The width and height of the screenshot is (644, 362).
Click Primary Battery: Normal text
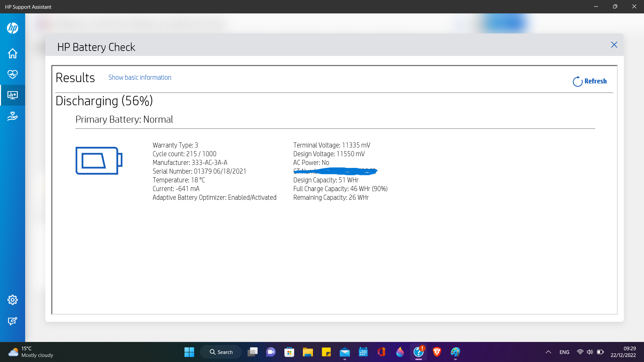[x=124, y=119]
